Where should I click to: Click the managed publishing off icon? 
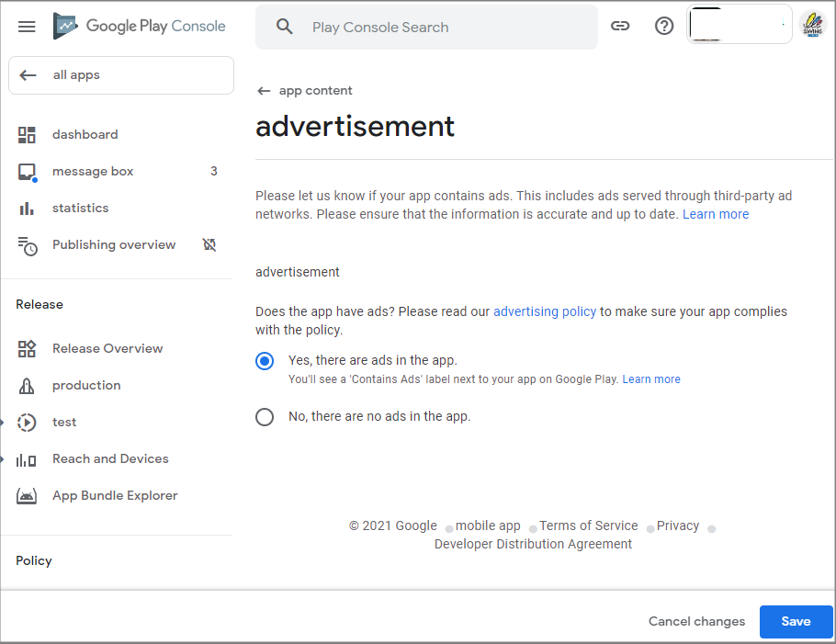[x=209, y=244]
